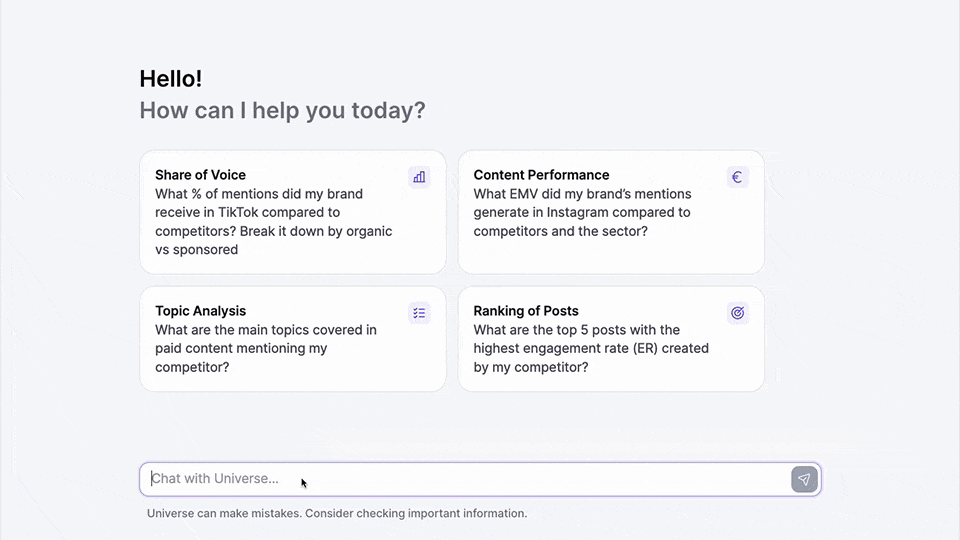
Task: Click the checklist icon on Topic Analysis
Action: (419, 313)
